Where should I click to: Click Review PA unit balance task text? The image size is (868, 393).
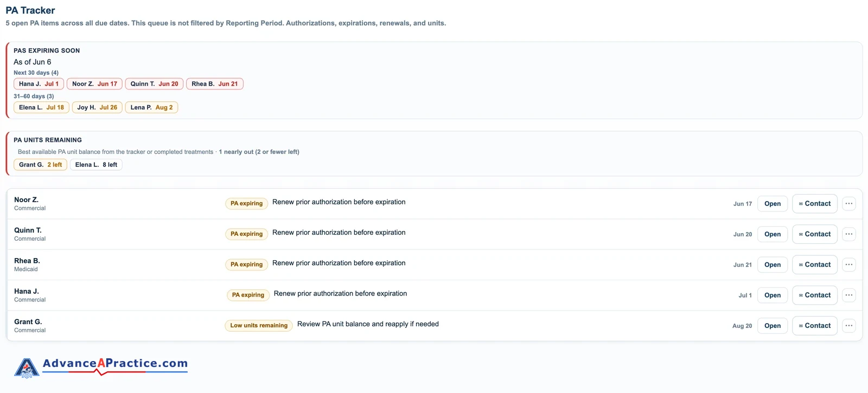point(368,324)
